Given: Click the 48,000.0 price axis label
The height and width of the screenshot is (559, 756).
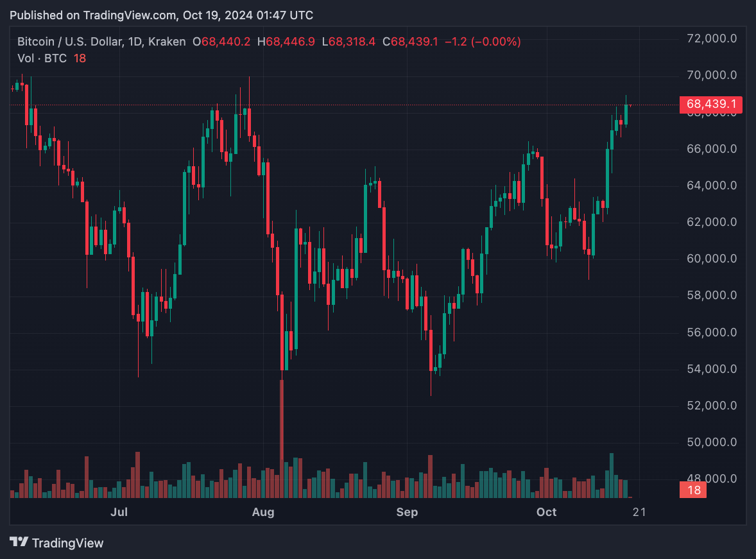Looking at the screenshot, I should (x=712, y=477).
